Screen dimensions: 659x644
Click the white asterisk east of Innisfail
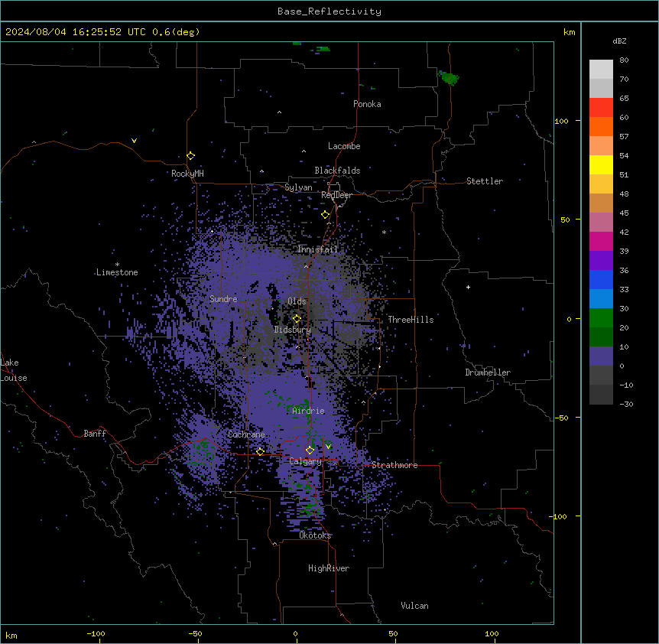click(x=384, y=232)
